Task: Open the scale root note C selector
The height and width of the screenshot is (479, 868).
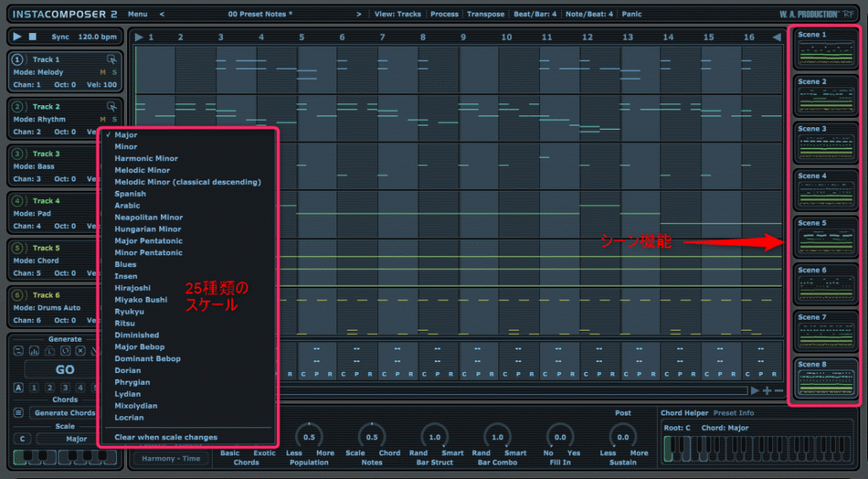Action: [22, 438]
